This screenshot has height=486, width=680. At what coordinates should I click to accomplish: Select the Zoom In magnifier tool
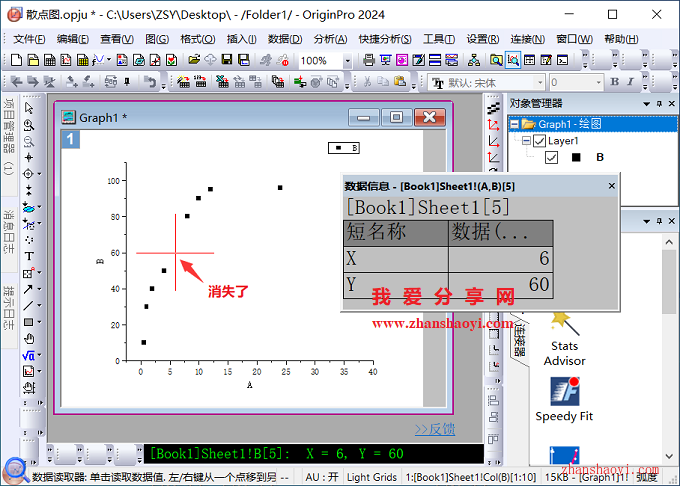[29, 125]
